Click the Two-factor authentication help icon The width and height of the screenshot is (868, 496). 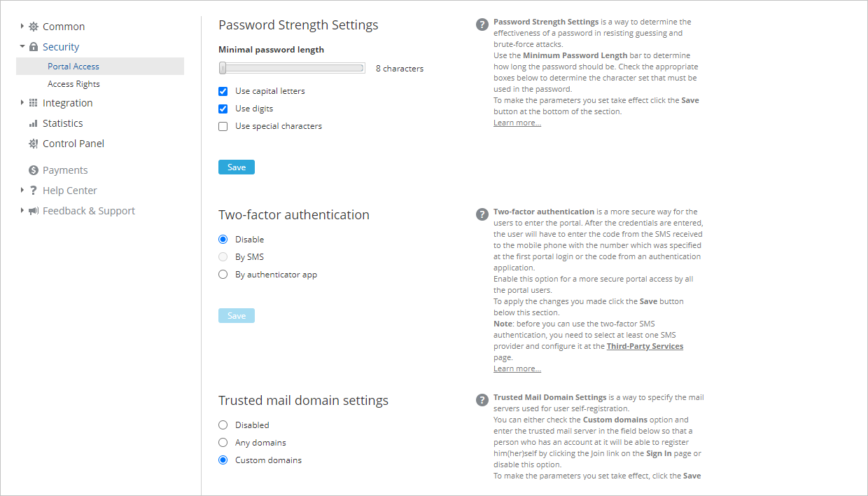coord(482,214)
